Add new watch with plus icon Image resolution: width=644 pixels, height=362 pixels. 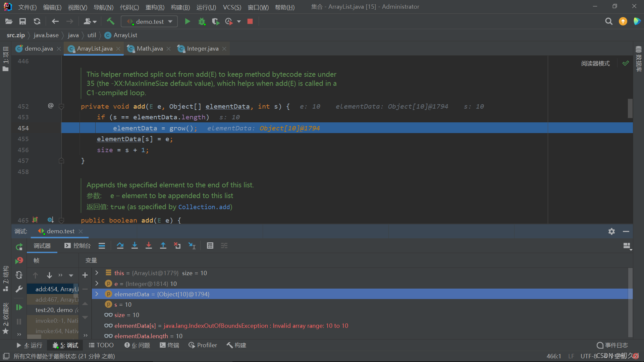pyautogui.click(x=85, y=275)
